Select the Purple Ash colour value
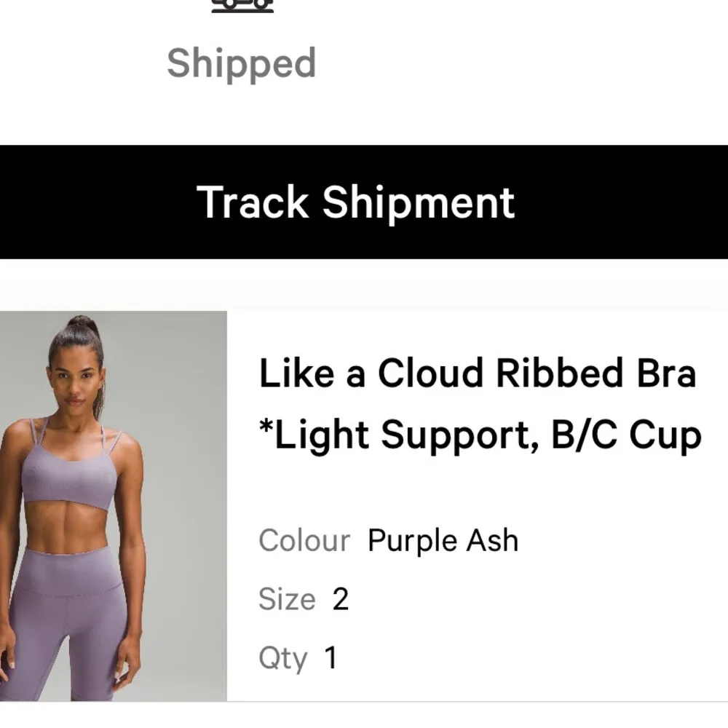 coord(442,540)
